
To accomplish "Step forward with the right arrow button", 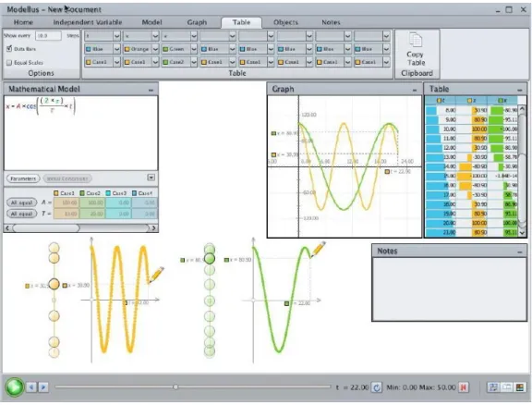I will (43, 387).
